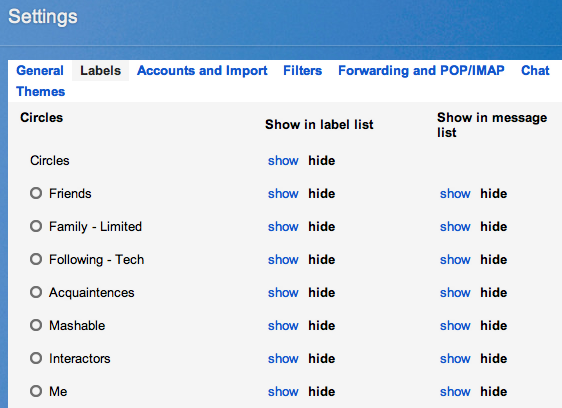This screenshot has height=408, width=562.
Task: Go to Forwarding and POP/IMAP tab
Action: (x=421, y=71)
